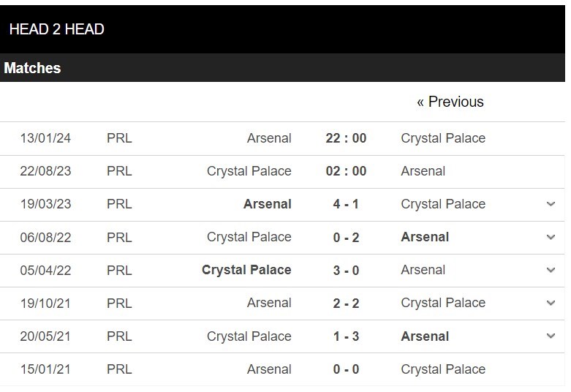The width and height of the screenshot is (571, 392).
Task: Expand the 05/04/22 Crystal Palace 3-0 match details
Action: (x=551, y=270)
